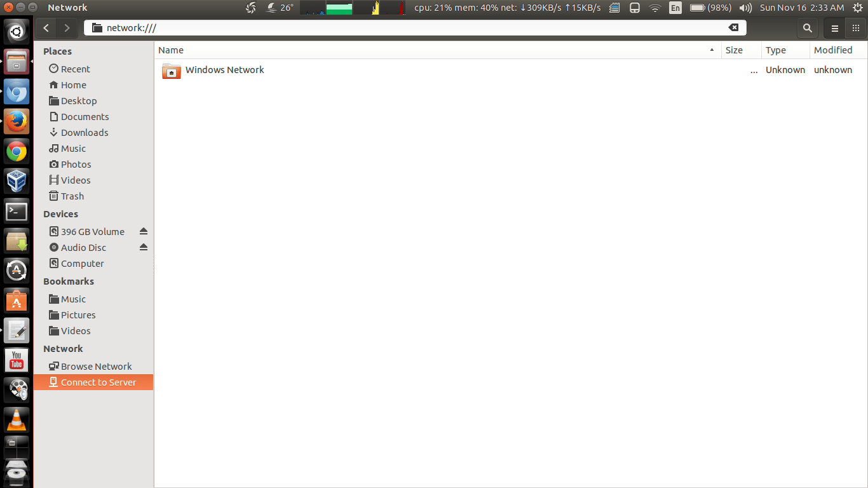
Task: Click the Files launcher icon
Action: [x=17, y=61]
